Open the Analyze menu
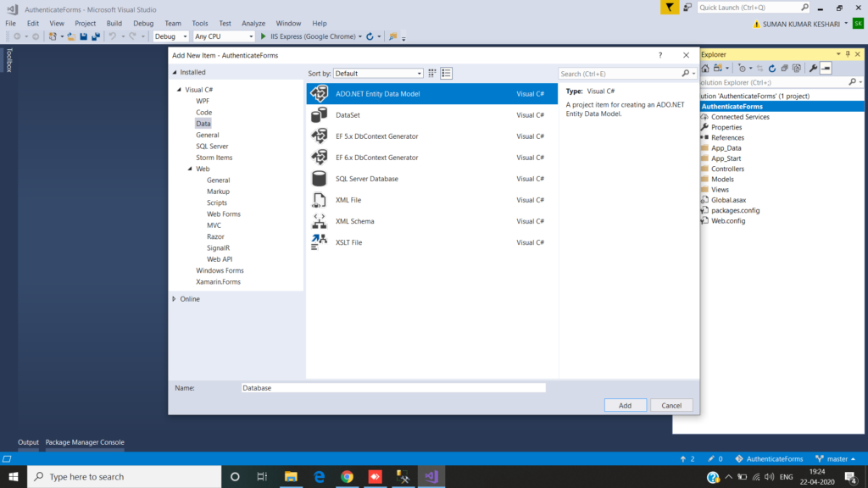Screen dimensions: 868x488 point(253,23)
